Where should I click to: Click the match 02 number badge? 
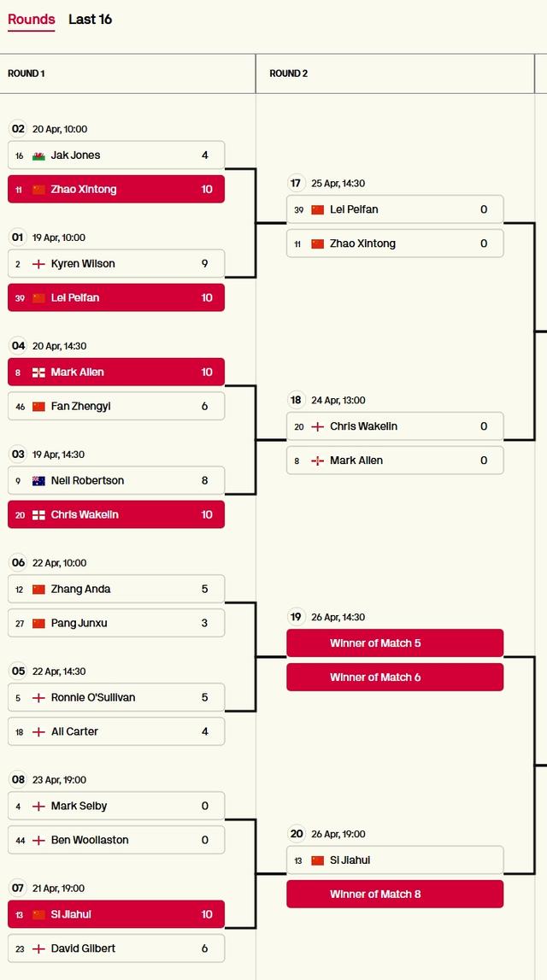18,129
